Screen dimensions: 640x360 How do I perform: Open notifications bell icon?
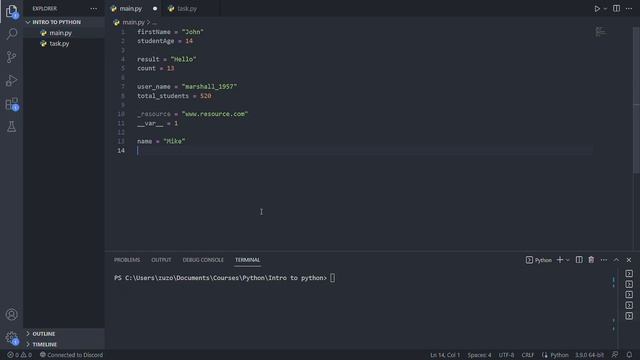[x=629, y=355]
